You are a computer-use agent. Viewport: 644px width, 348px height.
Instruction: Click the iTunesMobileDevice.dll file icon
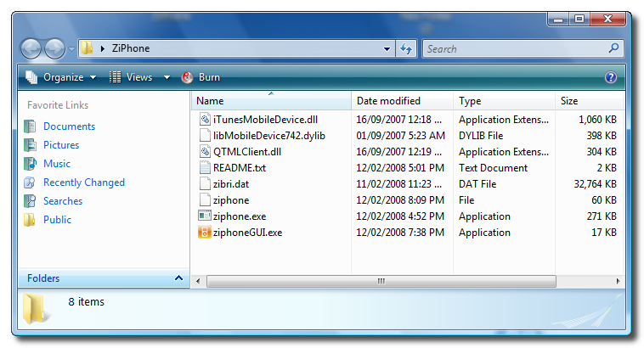point(204,120)
